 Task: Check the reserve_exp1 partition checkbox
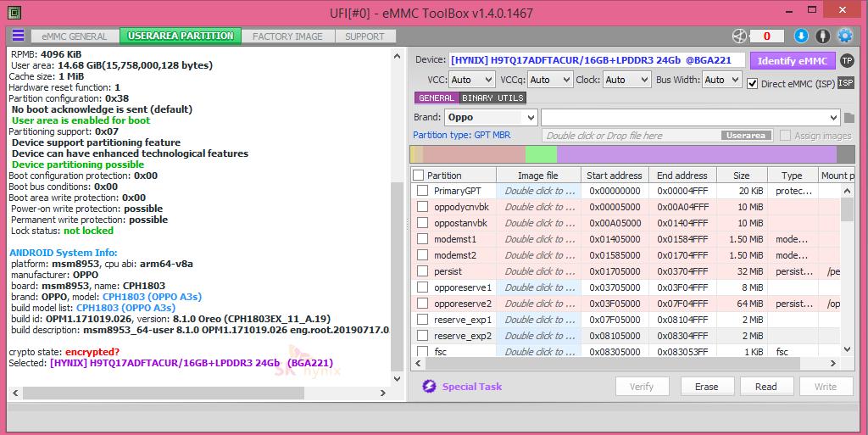click(x=422, y=320)
